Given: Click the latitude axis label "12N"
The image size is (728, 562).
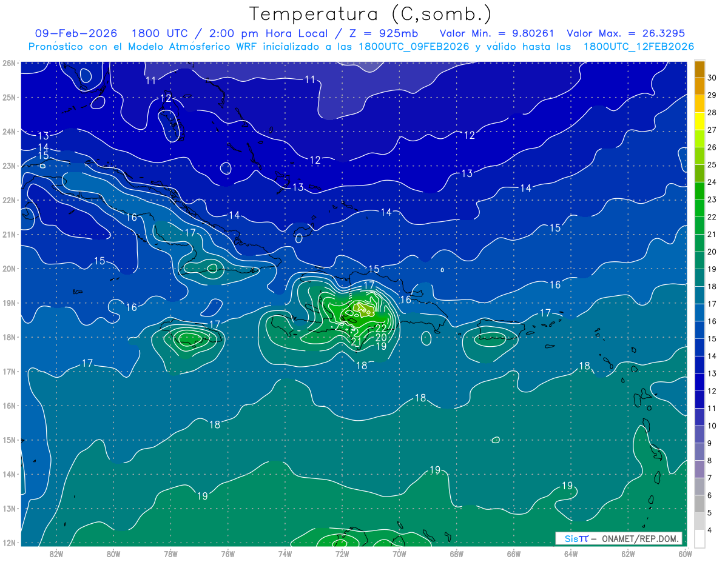Looking at the screenshot, I should point(8,543).
